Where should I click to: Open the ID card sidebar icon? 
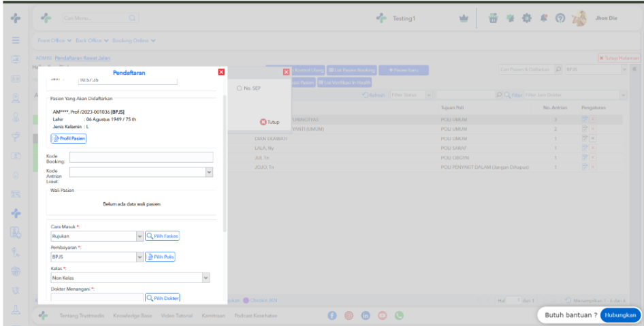(16, 79)
